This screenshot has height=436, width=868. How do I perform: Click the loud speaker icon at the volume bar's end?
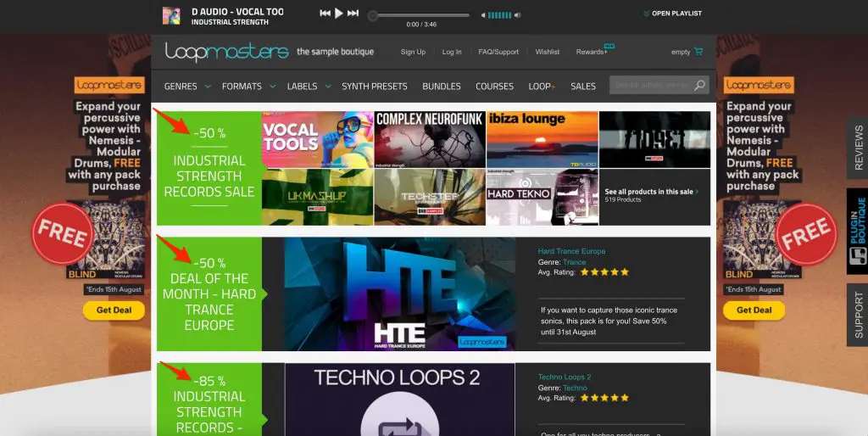(x=517, y=15)
